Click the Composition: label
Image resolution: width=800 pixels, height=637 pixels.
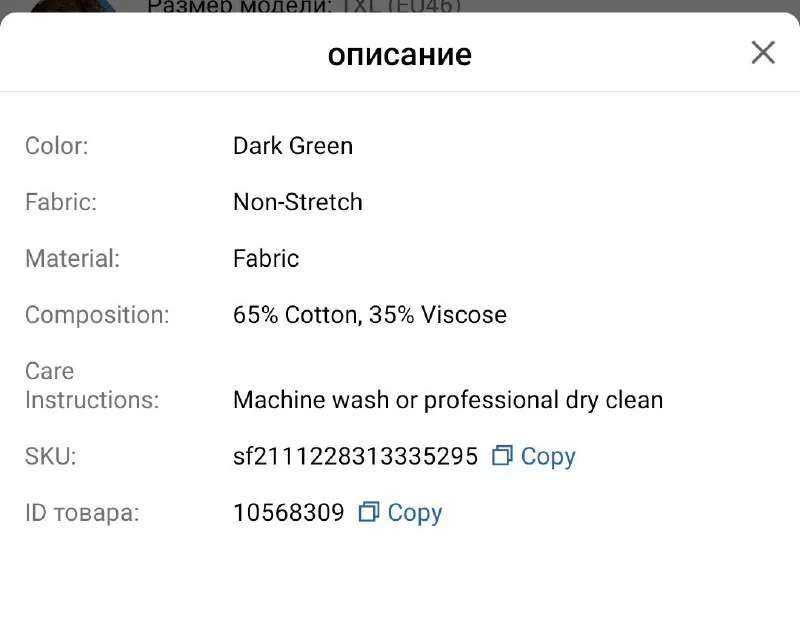click(x=97, y=315)
